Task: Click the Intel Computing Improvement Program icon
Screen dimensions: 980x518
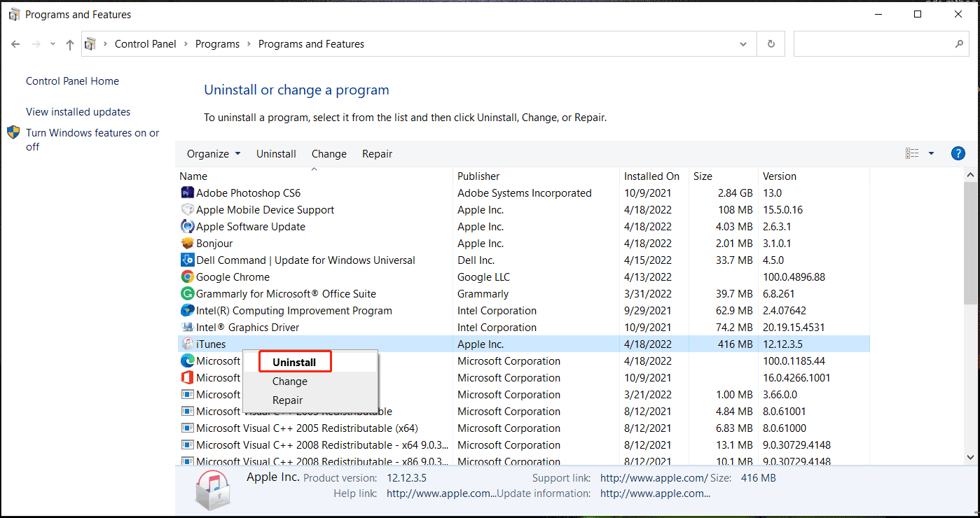Action: (187, 310)
